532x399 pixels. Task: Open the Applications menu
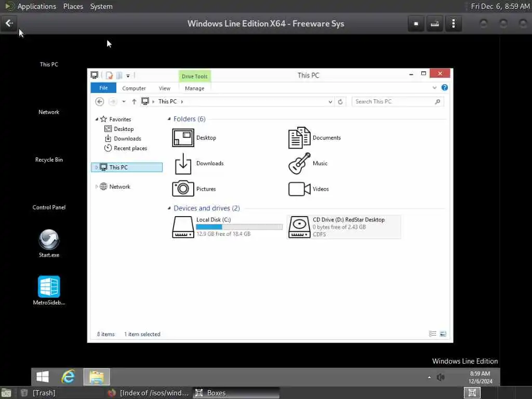[37, 6]
